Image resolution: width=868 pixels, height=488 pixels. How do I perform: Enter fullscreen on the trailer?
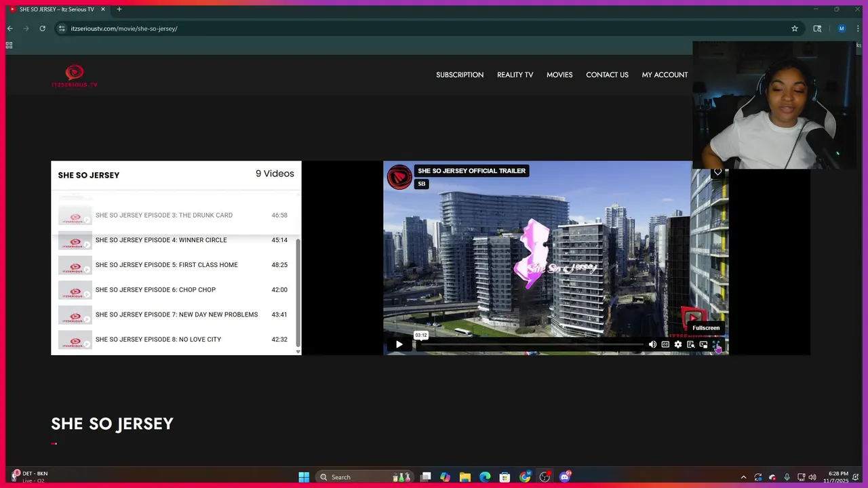click(x=716, y=344)
